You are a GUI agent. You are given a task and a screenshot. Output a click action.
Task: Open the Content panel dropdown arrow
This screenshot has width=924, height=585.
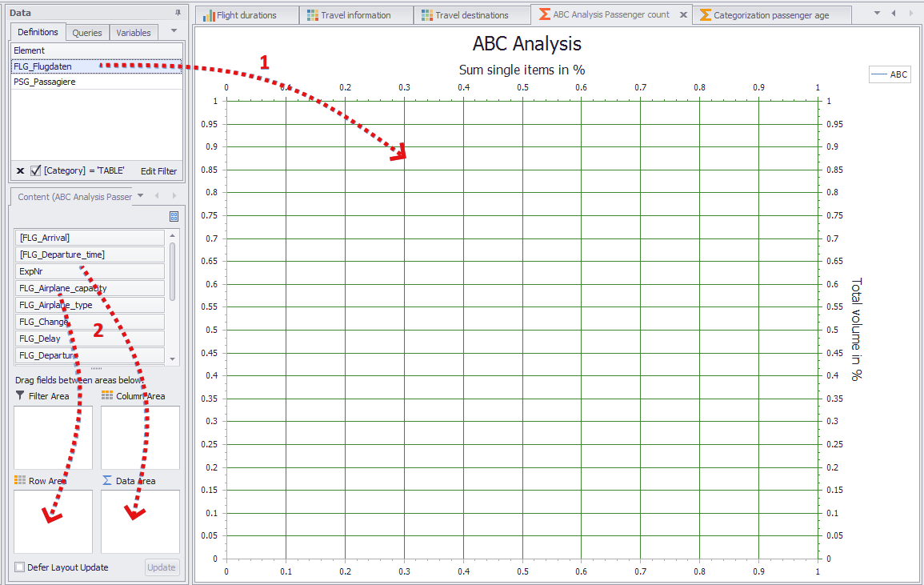(x=140, y=196)
